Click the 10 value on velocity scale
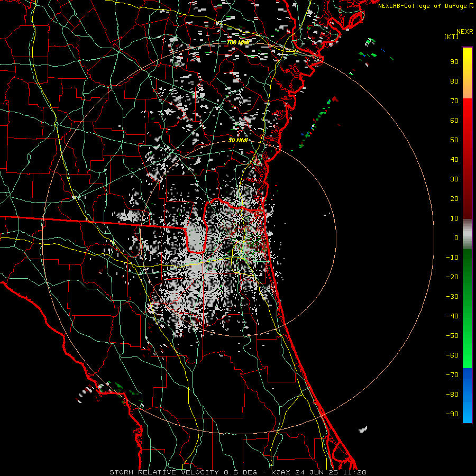 coord(454,218)
